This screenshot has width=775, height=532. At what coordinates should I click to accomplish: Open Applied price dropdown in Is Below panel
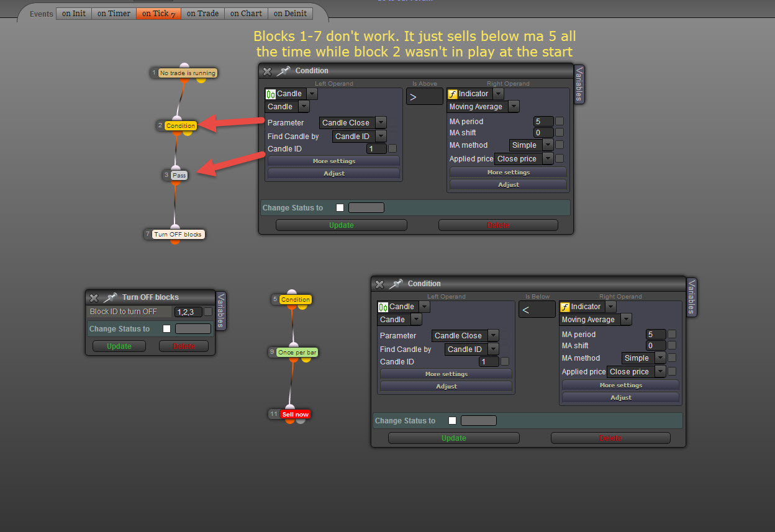(637, 372)
